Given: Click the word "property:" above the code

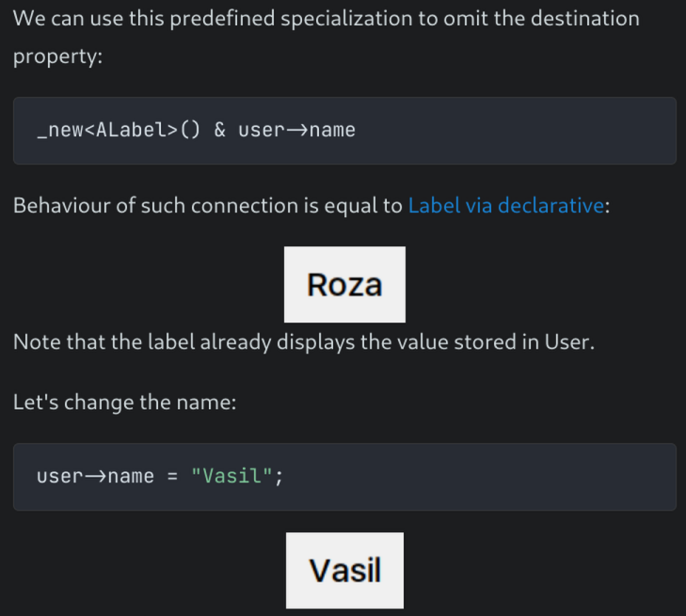Looking at the screenshot, I should (x=57, y=56).
